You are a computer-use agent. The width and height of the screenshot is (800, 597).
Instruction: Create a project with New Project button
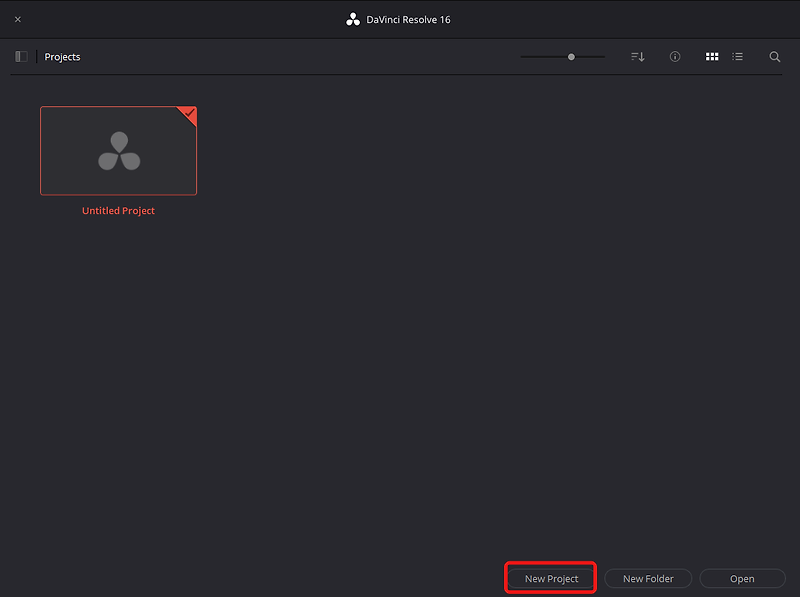pos(551,579)
